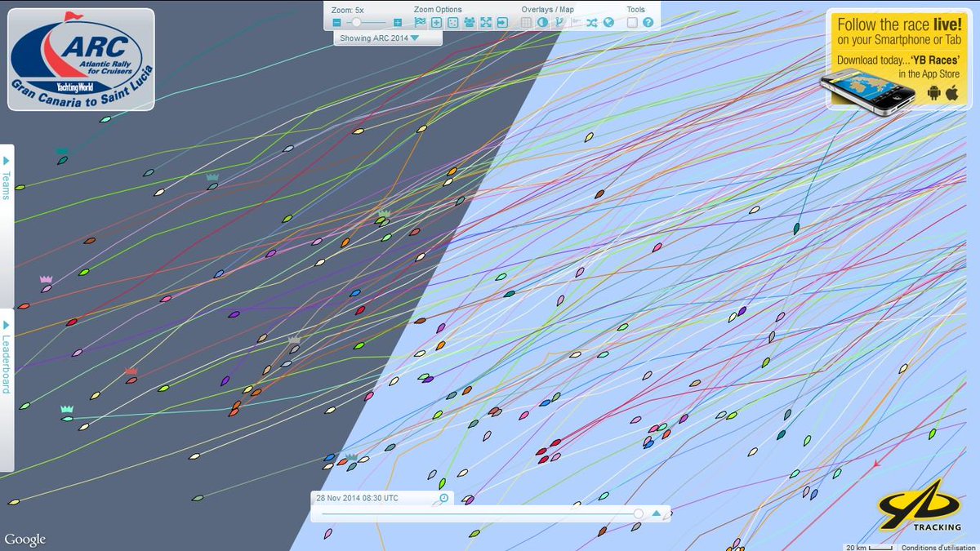This screenshot has height=551, width=980.
Task: Click the Tools heading
Action: pyautogui.click(x=635, y=10)
